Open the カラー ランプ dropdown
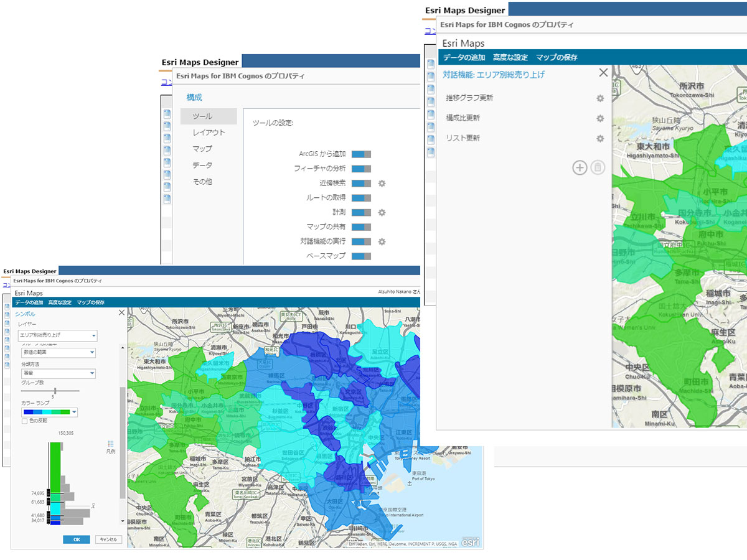Image resolution: width=747 pixels, height=560 pixels. pyautogui.click(x=49, y=412)
